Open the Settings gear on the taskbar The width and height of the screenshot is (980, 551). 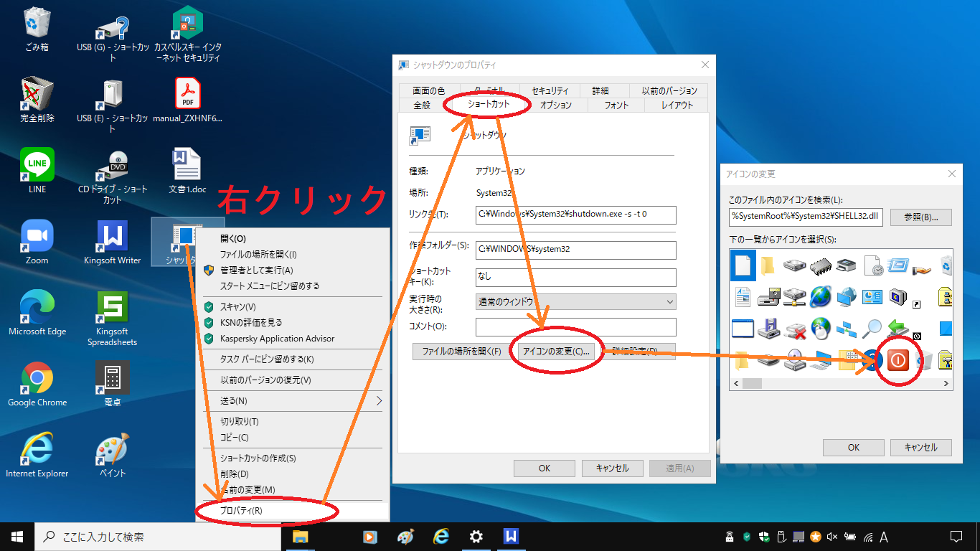point(476,536)
